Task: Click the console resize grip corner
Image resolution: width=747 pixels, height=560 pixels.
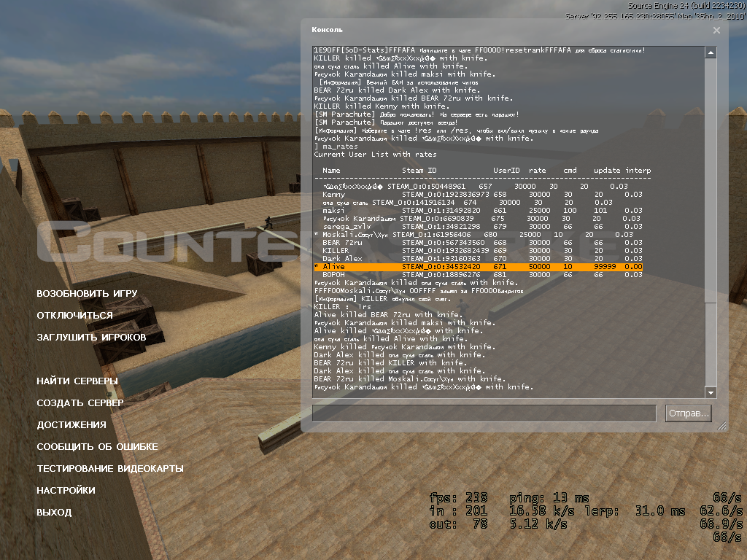Action: pyautogui.click(x=722, y=426)
